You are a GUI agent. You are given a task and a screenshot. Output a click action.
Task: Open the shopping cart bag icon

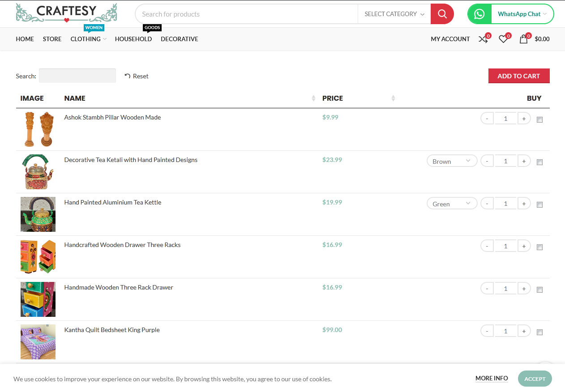tap(523, 39)
